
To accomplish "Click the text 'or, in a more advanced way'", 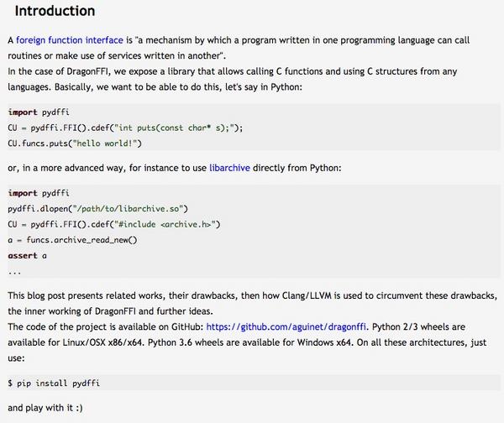I will (66, 168).
